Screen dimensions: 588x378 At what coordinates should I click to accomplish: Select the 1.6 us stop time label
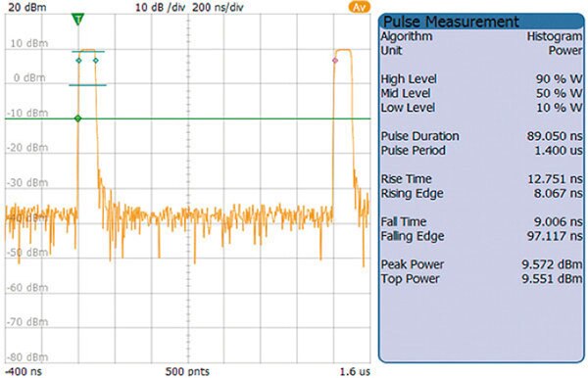pyautogui.click(x=355, y=371)
